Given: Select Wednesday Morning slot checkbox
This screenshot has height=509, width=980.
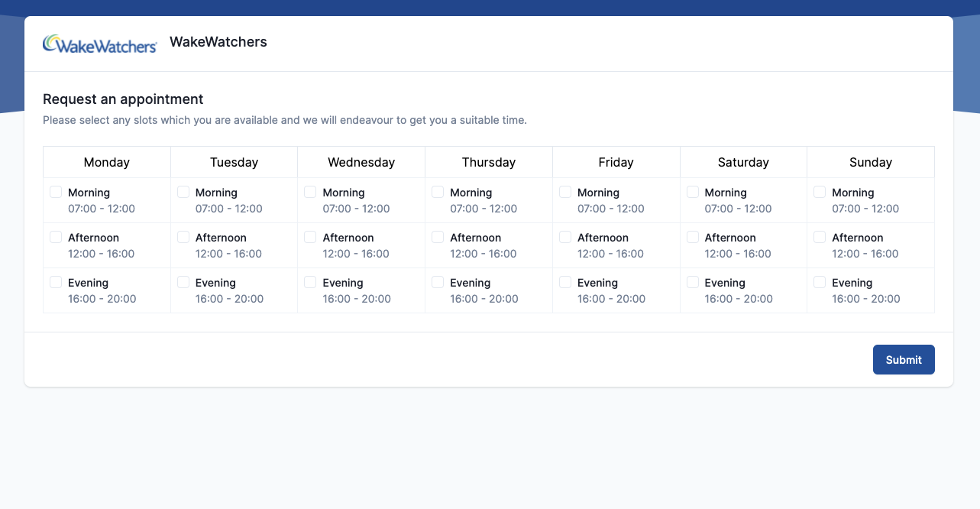Looking at the screenshot, I should [x=310, y=192].
